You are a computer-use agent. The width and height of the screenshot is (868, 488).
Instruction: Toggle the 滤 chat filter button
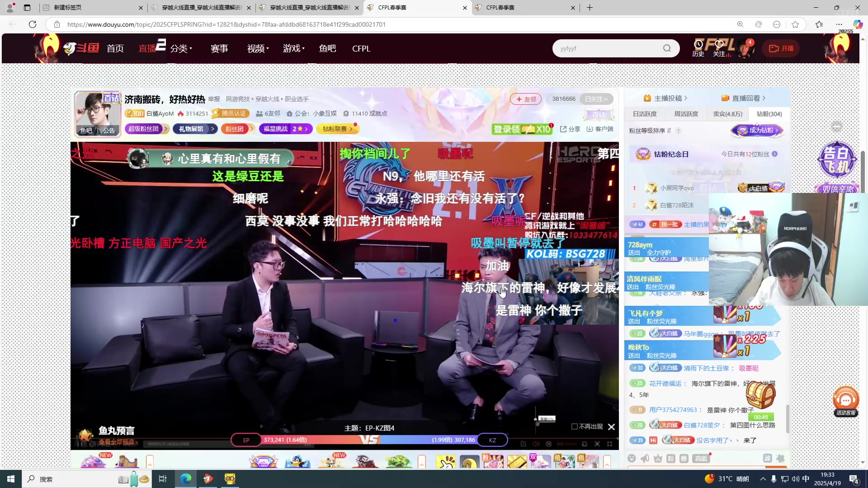click(x=767, y=458)
